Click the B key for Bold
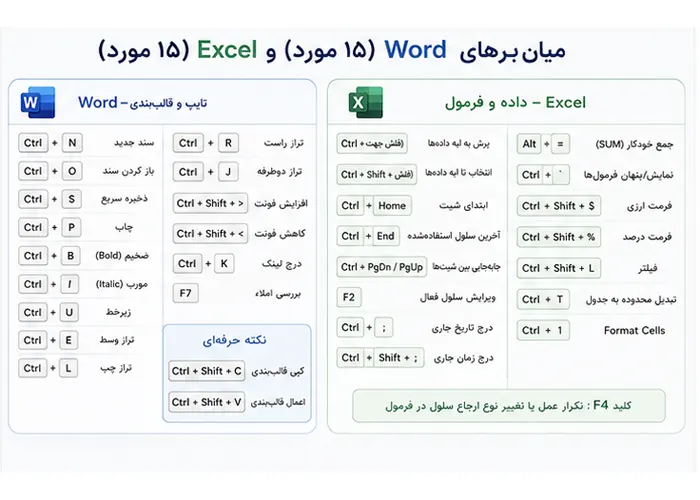Viewport: 700px width, 500px height. pyautogui.click(x=71, y=256)
